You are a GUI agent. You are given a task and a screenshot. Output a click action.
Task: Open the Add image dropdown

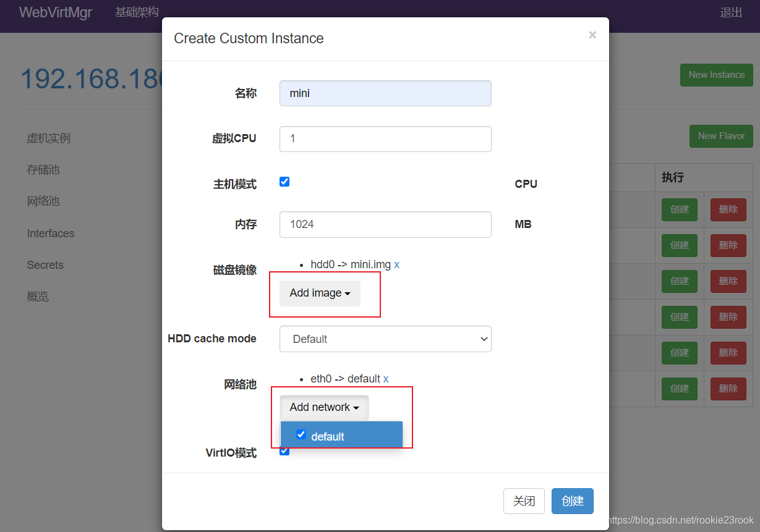pyautogui.click(x=318, y=293)
